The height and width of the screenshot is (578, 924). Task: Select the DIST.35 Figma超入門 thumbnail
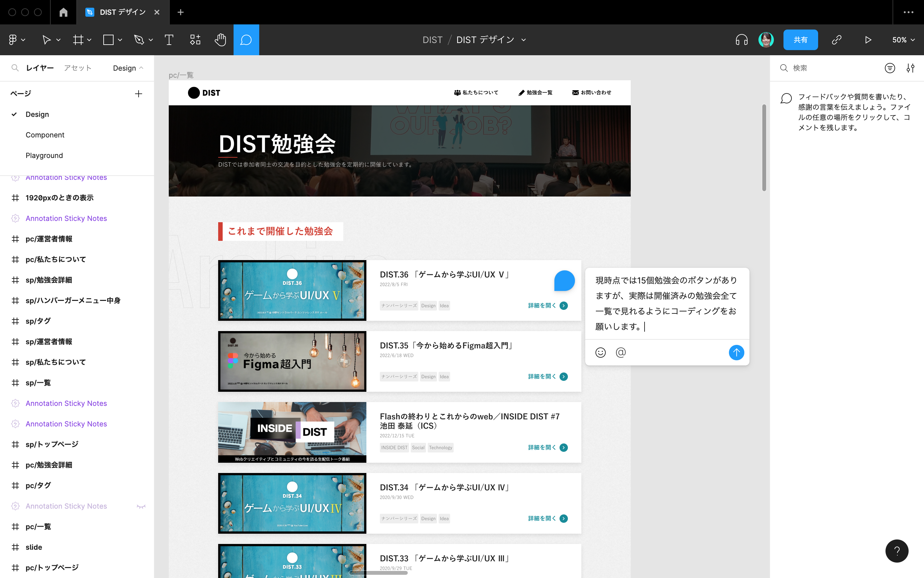click(x=292, y=361)
